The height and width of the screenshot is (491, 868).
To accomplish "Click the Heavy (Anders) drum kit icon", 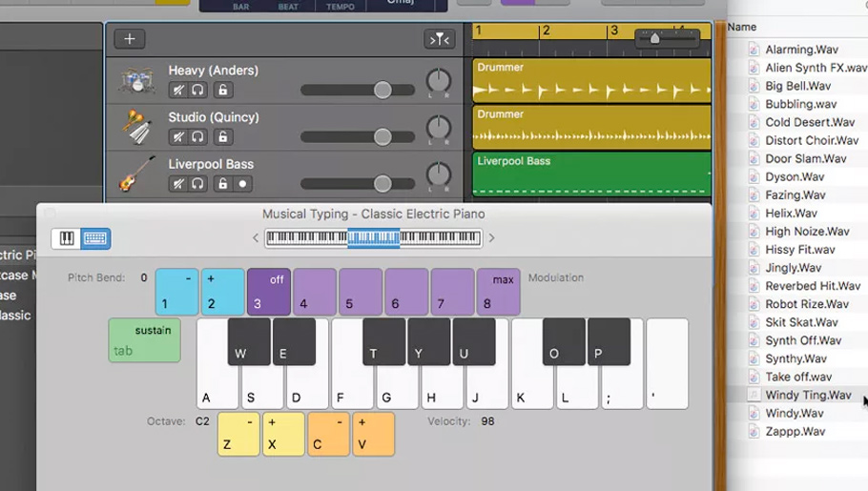I will (x=137, y=80).
